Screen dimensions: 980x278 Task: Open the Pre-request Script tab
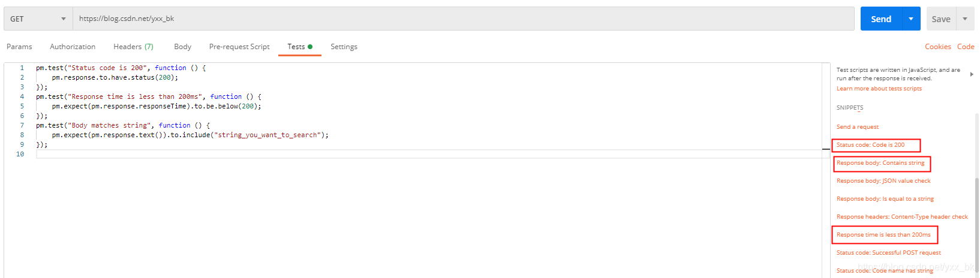pyautogui.click(x=239, y=47)
